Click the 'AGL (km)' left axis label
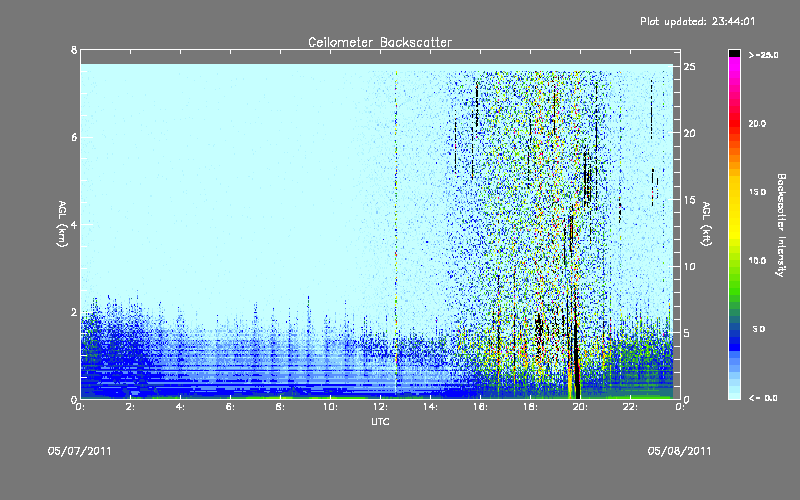The width and height of the screenshot is (800, 500). point(62,224)
